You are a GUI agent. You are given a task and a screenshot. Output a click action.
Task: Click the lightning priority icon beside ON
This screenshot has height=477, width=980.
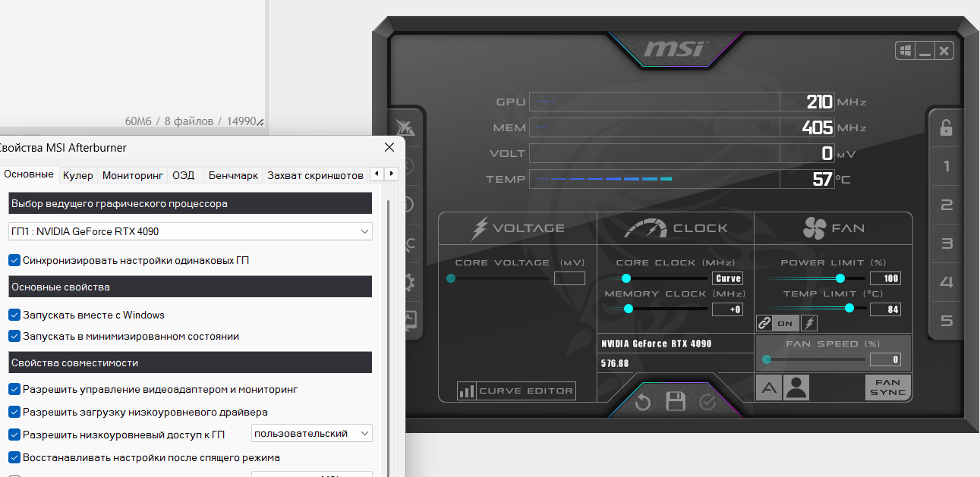[809, 323]
